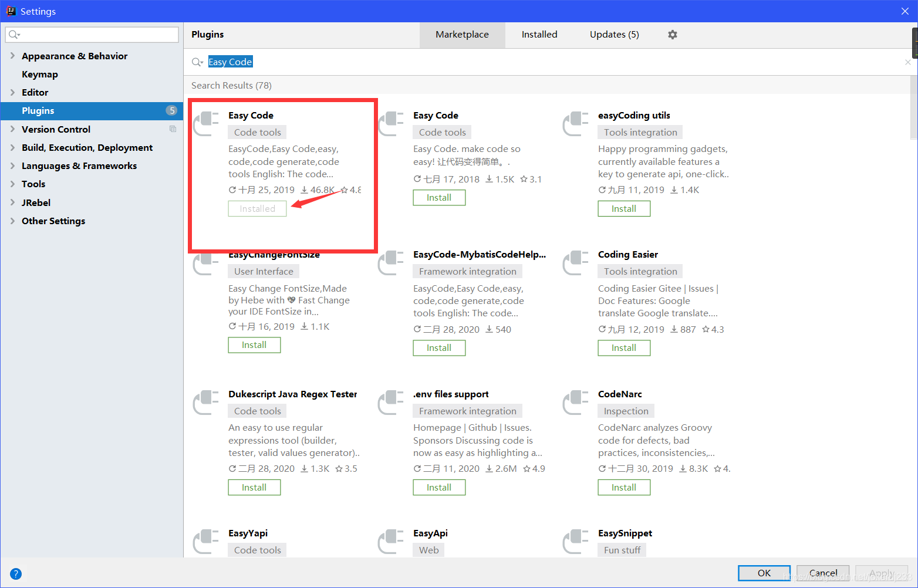The image size is (918, 588).
Task: Click the Easy Code plugin icon with Installed button
Action: pyautogui.click(x=207, y=124)
